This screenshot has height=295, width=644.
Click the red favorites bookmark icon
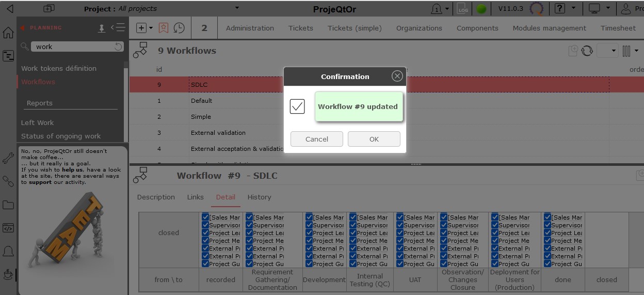coord(164,28)
